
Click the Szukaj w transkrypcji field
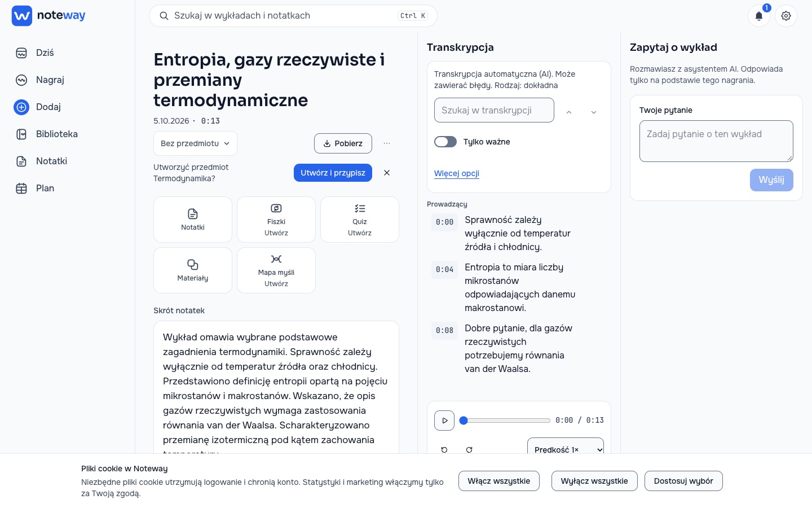pos(494,110)
